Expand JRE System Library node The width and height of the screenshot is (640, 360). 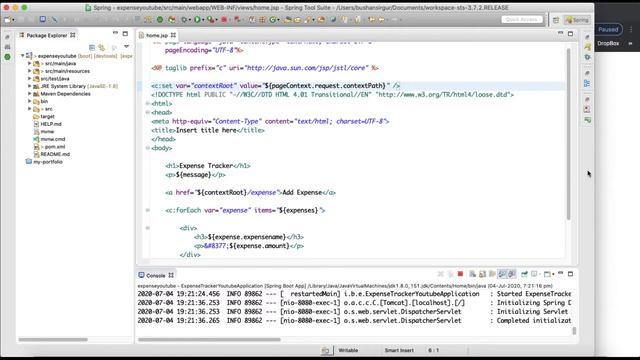coord(29,86)
